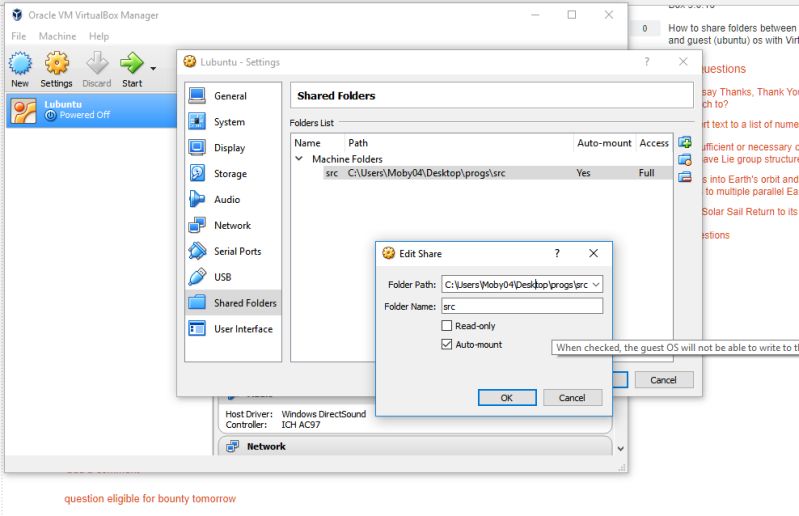Select the Lubuntu VM in the list
This screenshot has width=799, height=516.
[x=92, y=110]
